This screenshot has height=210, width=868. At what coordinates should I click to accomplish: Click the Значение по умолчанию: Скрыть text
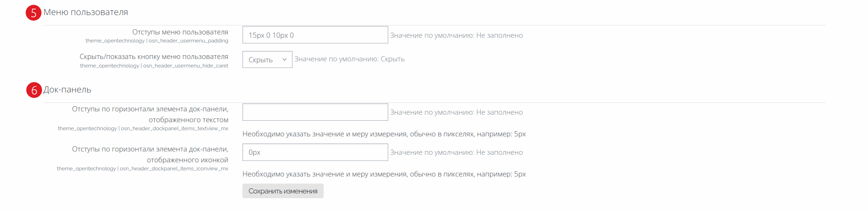click(350, 59)
